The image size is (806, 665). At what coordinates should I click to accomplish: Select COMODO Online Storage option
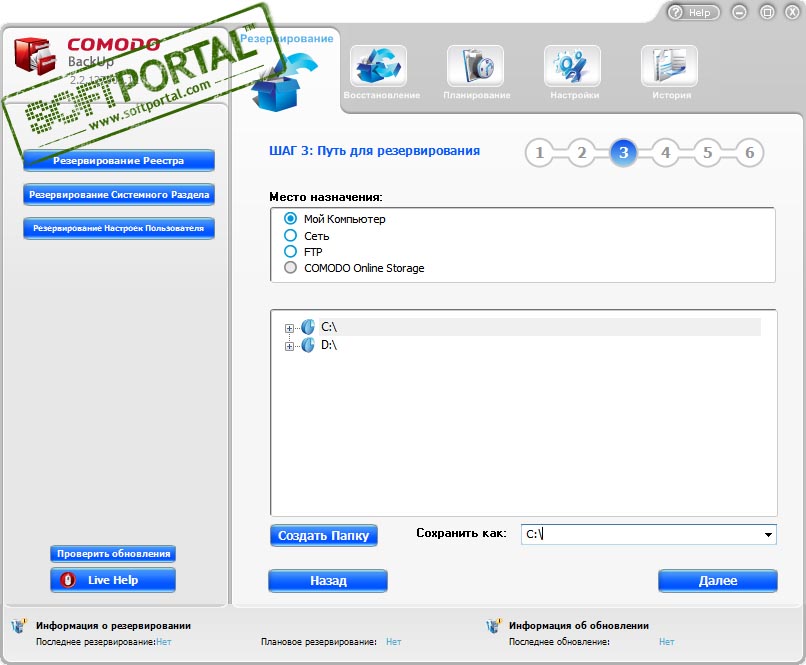pos(290,268)
